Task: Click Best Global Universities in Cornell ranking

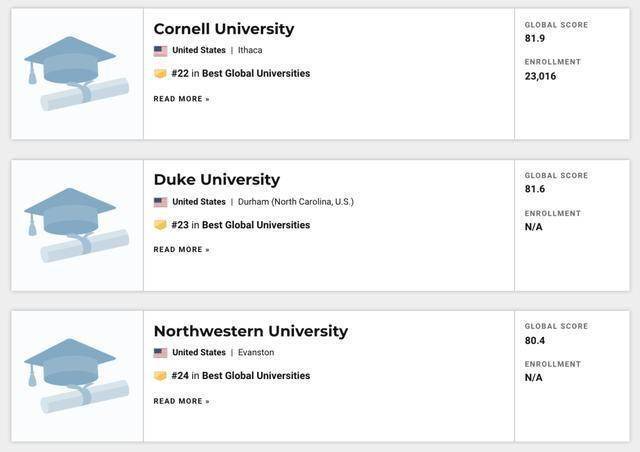Action: click(256, 73)
